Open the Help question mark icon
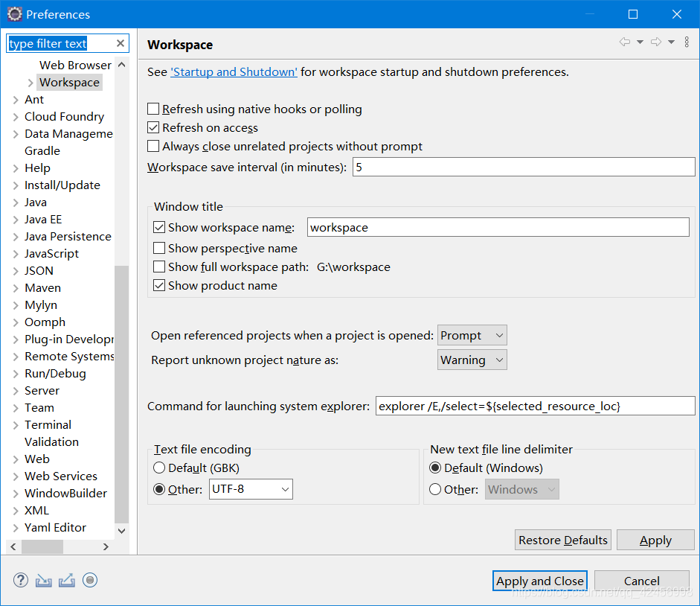 (x=21, y=580)
